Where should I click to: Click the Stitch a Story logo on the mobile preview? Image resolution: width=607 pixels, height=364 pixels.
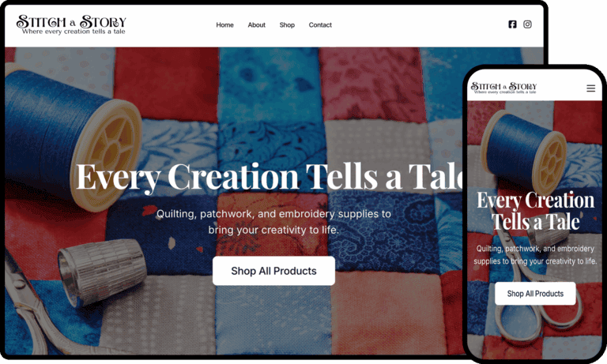(503, 88)
